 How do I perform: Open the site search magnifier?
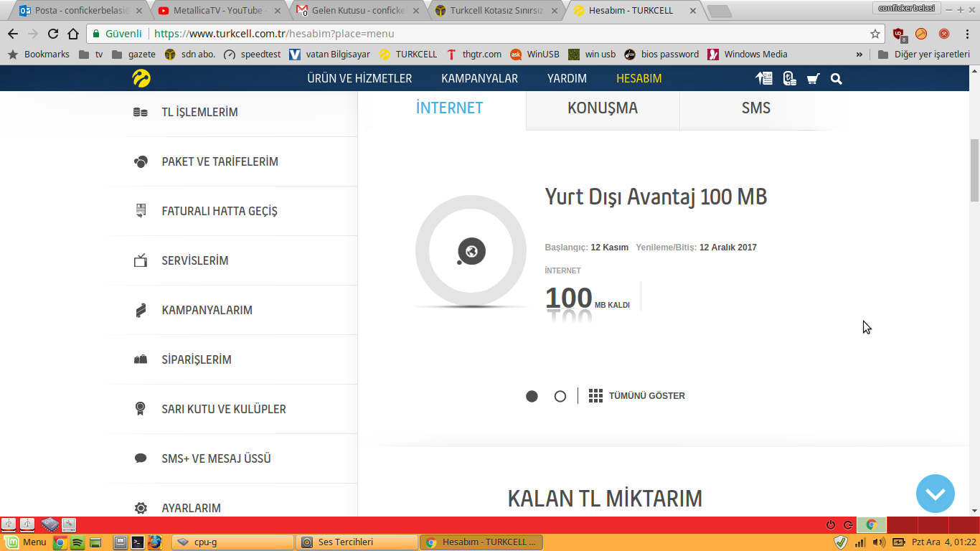(x=836, y=79)
